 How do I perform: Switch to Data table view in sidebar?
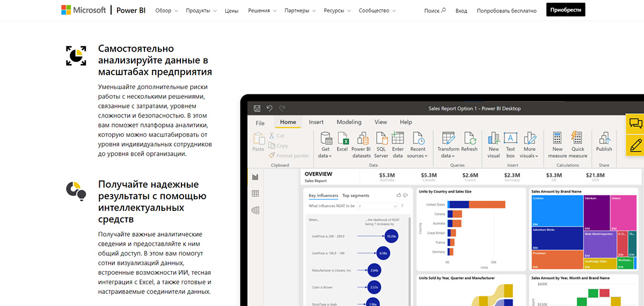tap(255, 193)
